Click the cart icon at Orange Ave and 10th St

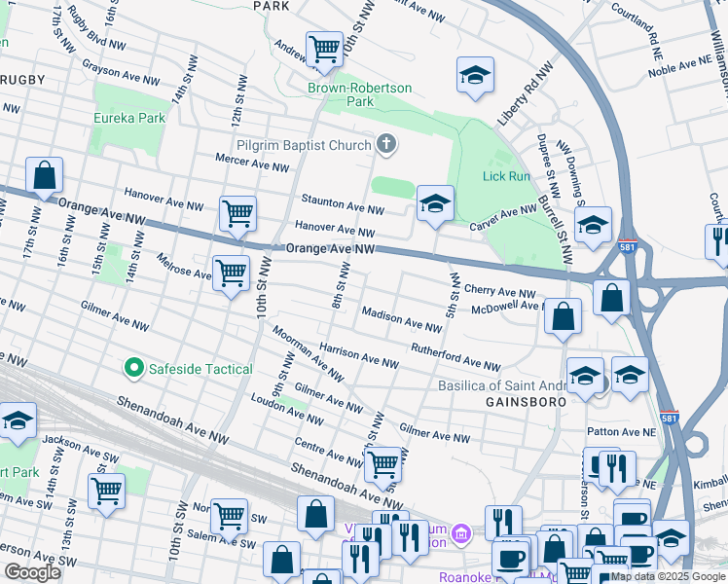pos(237,213)
